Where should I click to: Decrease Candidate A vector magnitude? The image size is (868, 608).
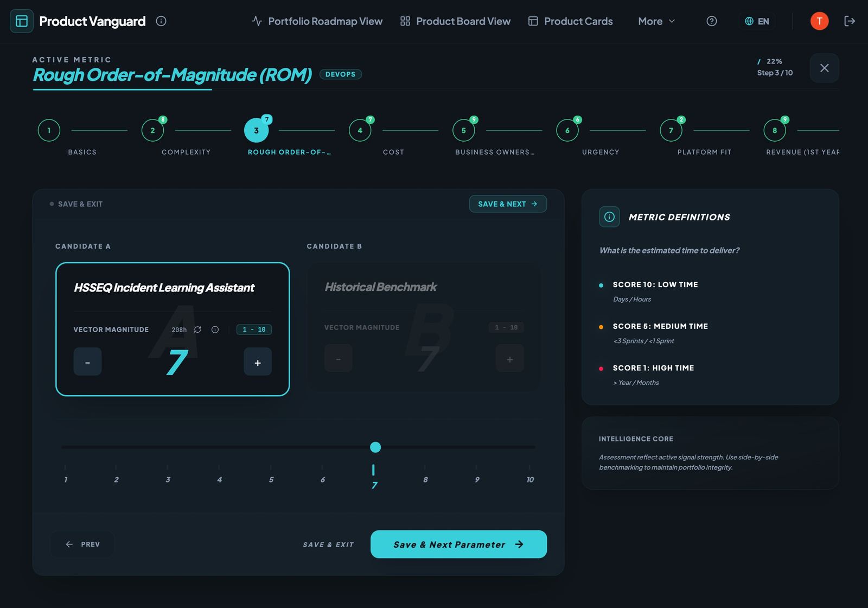(87, 362)
